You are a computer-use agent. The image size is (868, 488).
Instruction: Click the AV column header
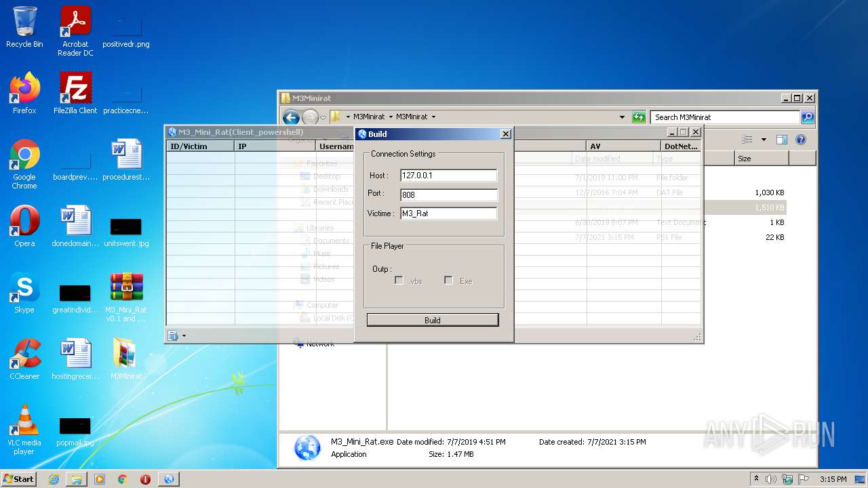pyautogui.click(x=623, y=146)
